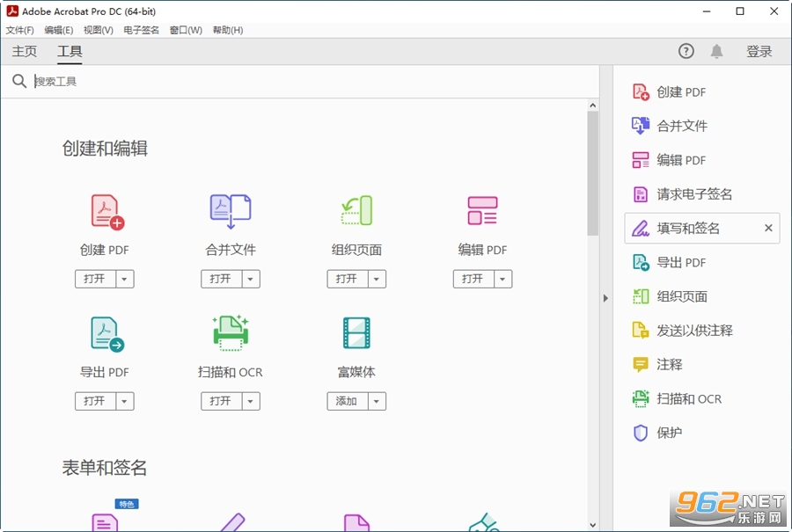
Task: Switch to the 工具 tab
Action: tap(70, 51)
